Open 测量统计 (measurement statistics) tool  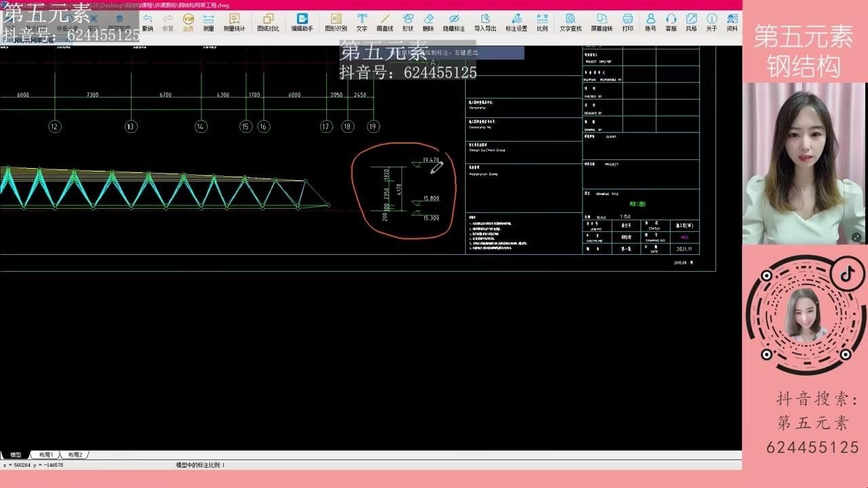click(x=234, y=22)
